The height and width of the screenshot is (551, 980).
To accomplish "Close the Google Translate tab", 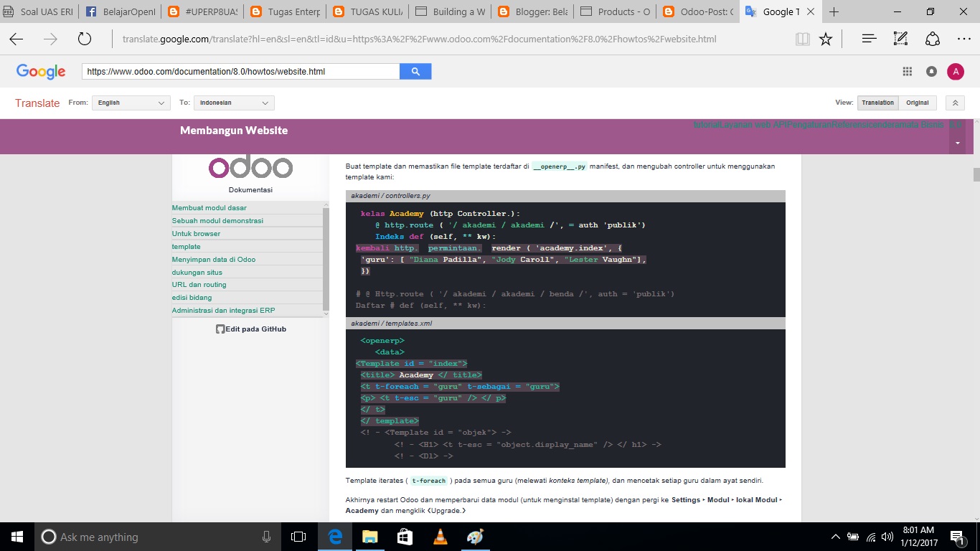I will tap(810, 11).
